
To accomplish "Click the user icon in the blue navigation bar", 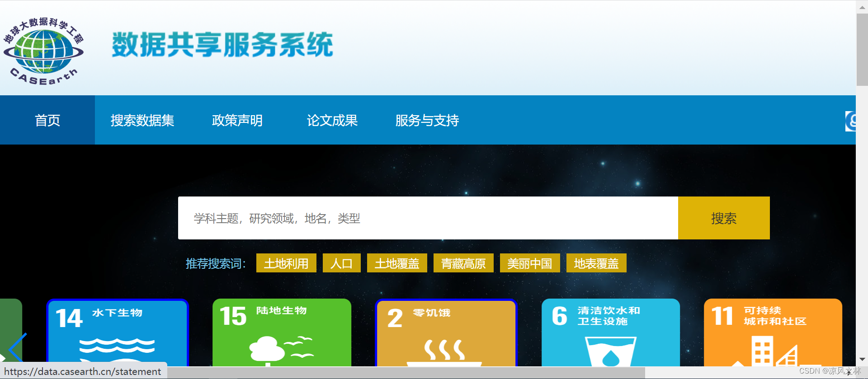I will (x=851, y=121).
